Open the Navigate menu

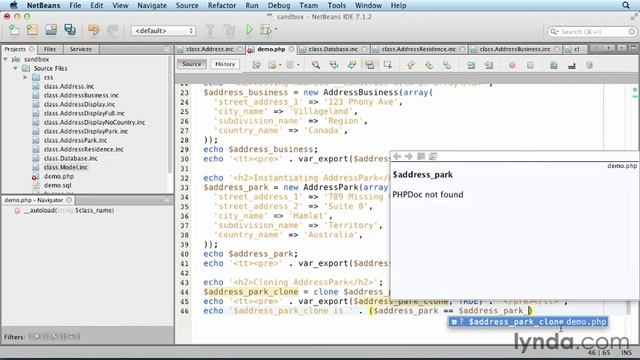coord(152,5)
